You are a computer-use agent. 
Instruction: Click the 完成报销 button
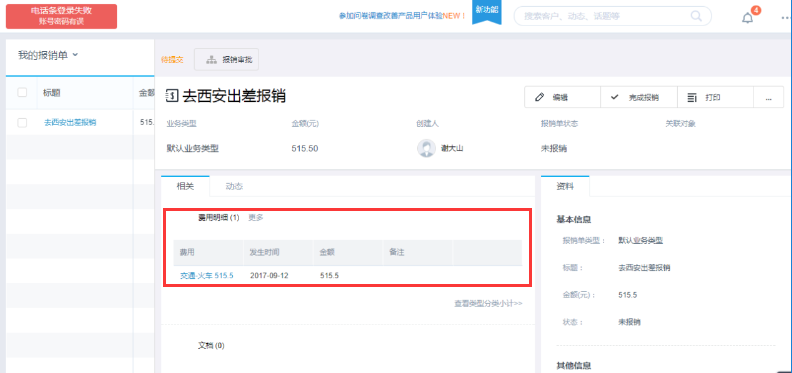coord(638,98)
